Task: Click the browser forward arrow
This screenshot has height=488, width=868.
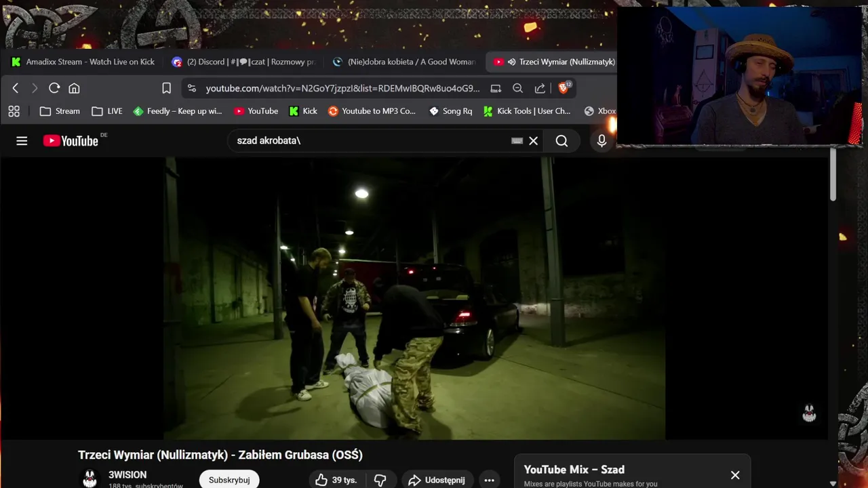Action: pos(35,88)
